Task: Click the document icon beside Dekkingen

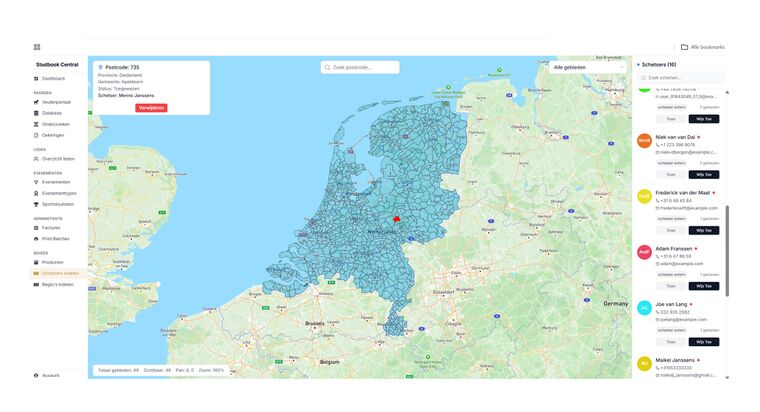Action: tap(36, 135)
